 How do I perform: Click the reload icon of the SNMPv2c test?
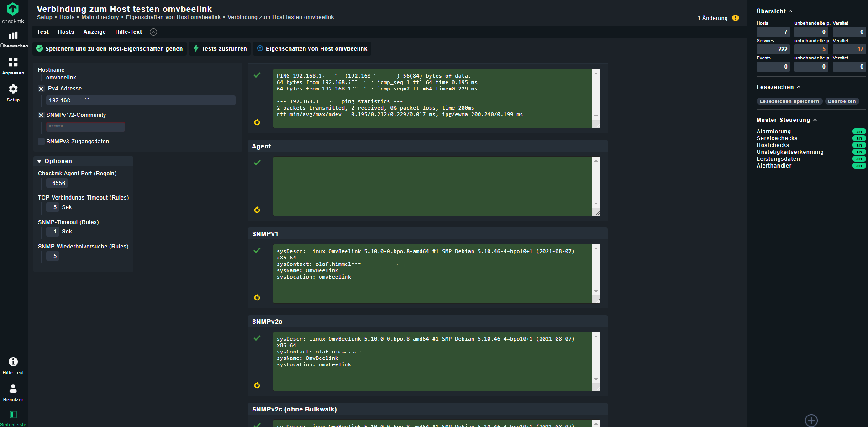257,385
